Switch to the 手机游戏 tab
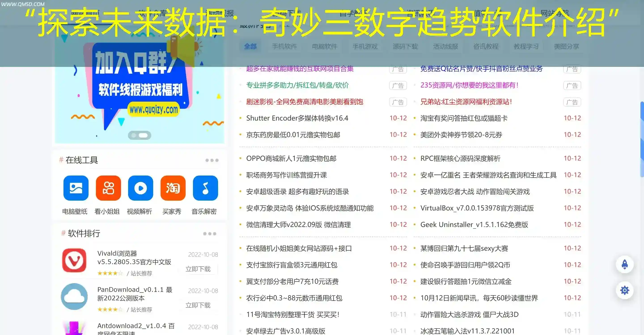The image size is (644, 335). 365,47
